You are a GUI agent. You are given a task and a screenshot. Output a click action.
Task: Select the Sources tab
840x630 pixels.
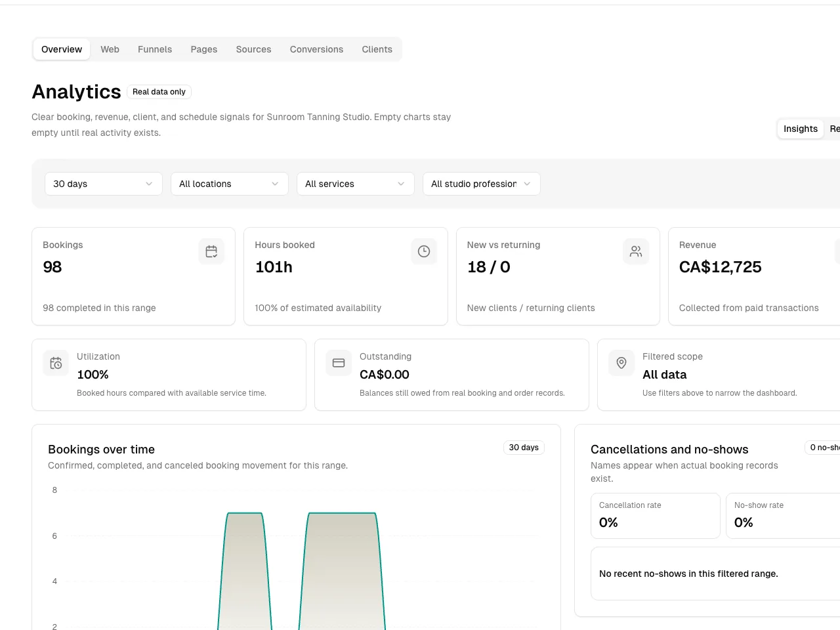(253, 49)
